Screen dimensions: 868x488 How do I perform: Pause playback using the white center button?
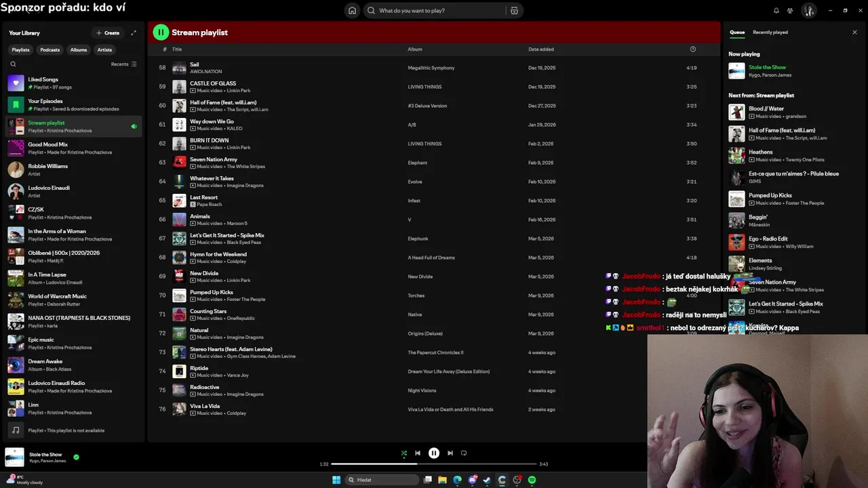coord(434,453)
